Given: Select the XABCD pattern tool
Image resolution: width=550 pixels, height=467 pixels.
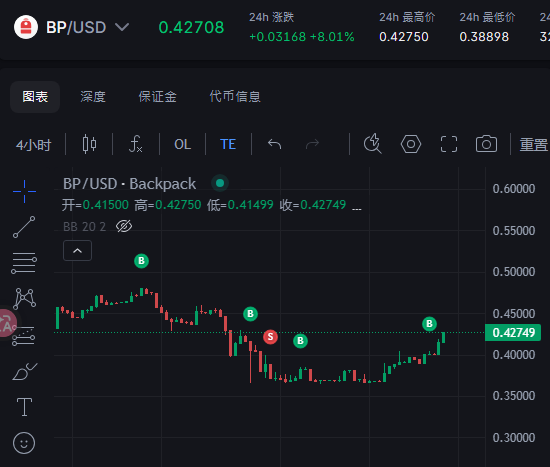Looking at the screenshot, I should pyautogui.click(x=24, y=299).
